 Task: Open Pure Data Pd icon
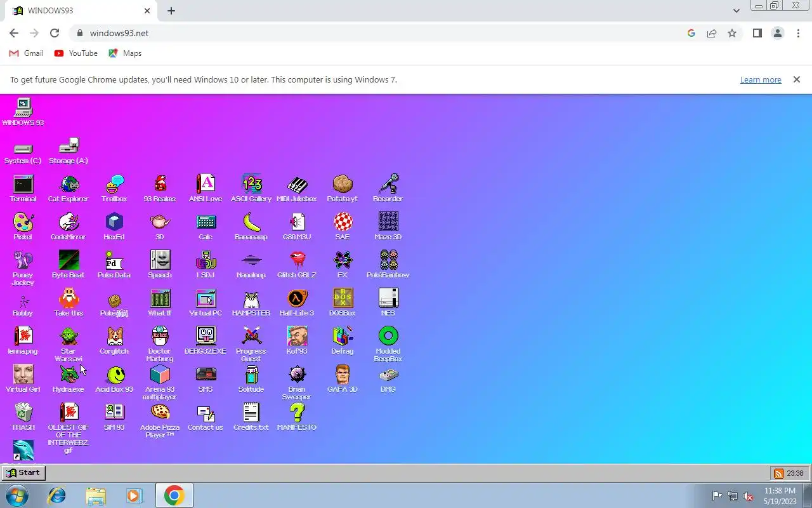[114, 265]
